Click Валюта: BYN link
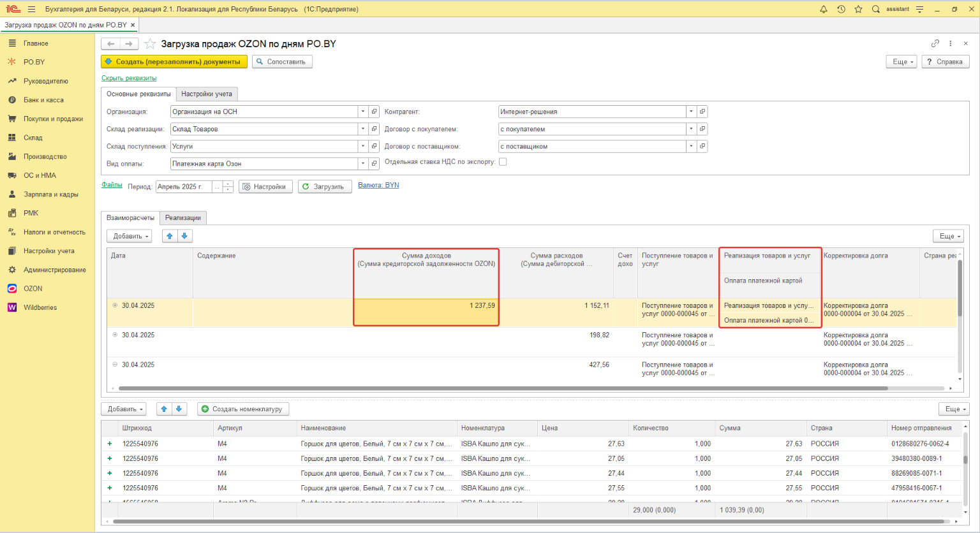 click(x=378, y=185)
